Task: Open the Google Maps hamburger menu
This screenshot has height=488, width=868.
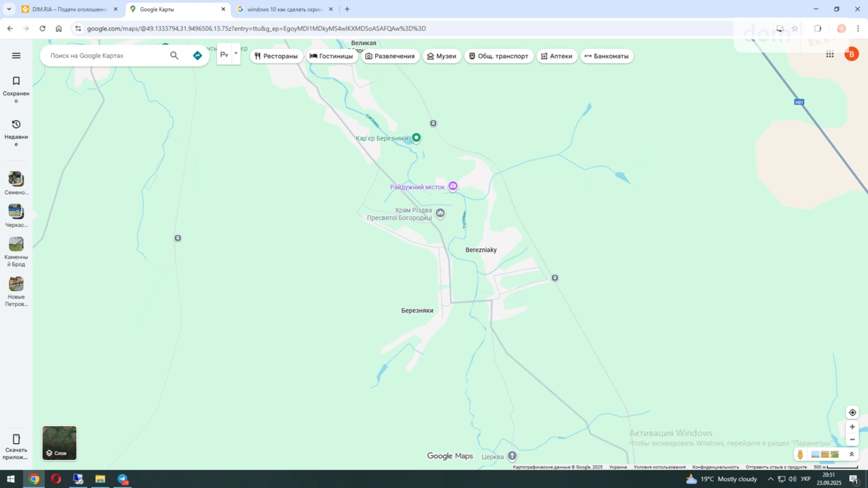Action: pyautogui.click(x=16, y=55)
